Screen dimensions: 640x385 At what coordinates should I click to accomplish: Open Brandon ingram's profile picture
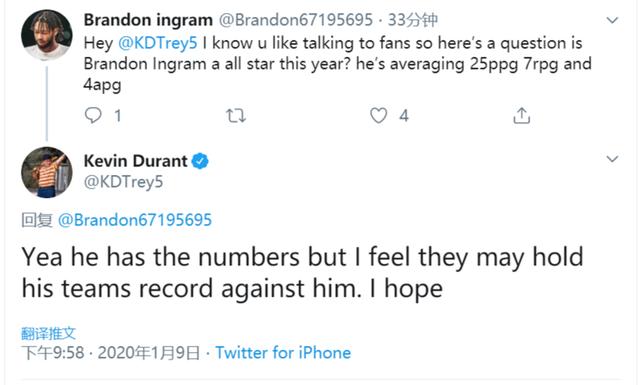47,36
